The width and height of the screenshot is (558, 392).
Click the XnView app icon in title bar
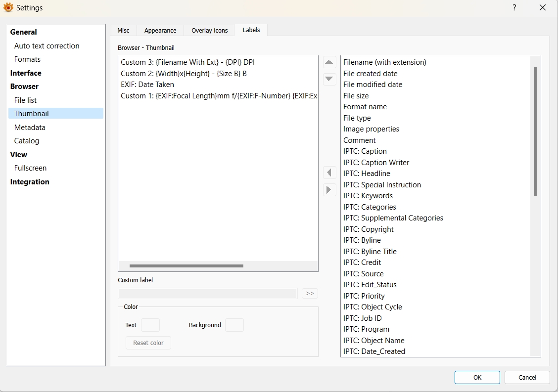coord(8,8)
